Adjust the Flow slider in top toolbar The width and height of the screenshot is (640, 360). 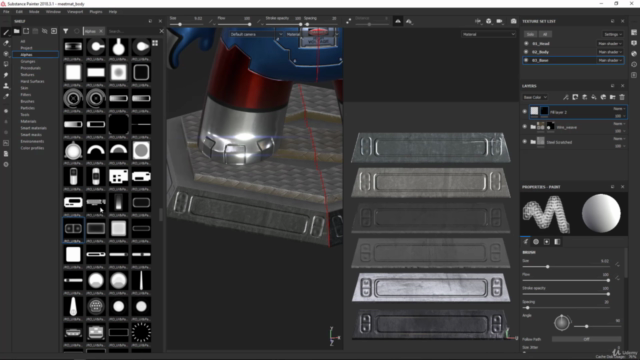click(x=234, y=24)
